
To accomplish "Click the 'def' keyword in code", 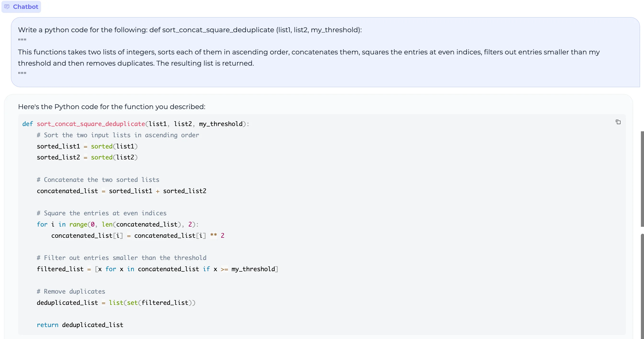I will 27,124.
